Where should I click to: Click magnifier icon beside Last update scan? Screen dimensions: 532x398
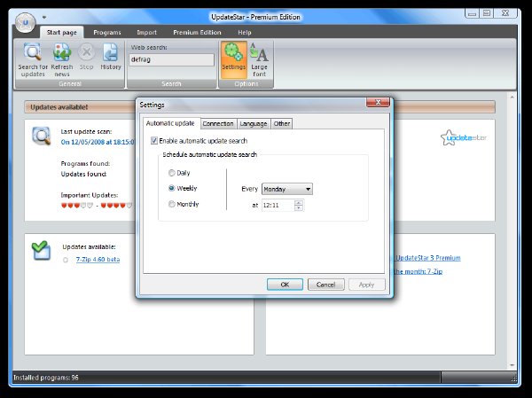click(42, 136)
